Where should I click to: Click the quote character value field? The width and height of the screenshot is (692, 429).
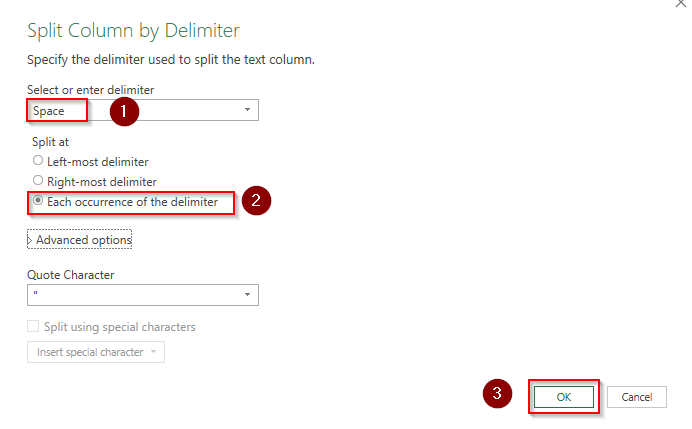[130, 294]
